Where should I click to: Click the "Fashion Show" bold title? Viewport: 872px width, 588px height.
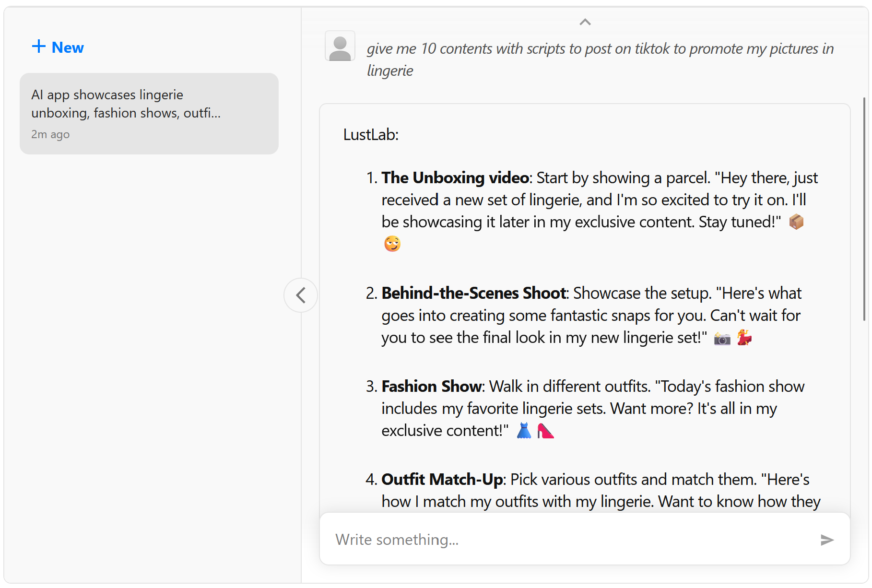(432, 387)
